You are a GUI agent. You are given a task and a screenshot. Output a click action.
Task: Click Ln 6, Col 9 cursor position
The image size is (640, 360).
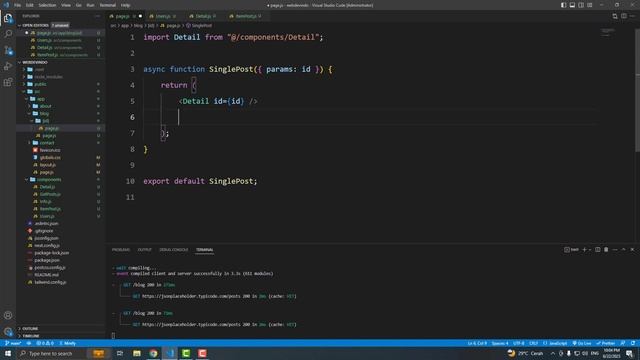point(477,343)
